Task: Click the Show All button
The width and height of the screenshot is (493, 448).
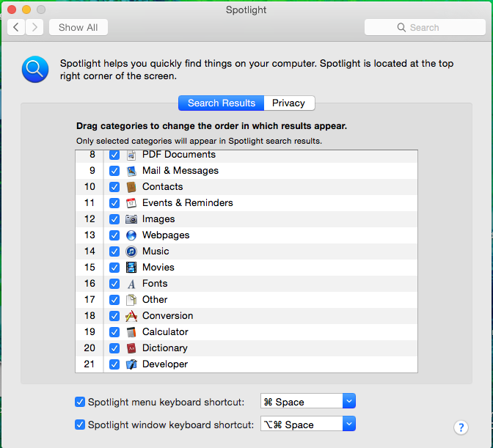Action: click(78, 27)
